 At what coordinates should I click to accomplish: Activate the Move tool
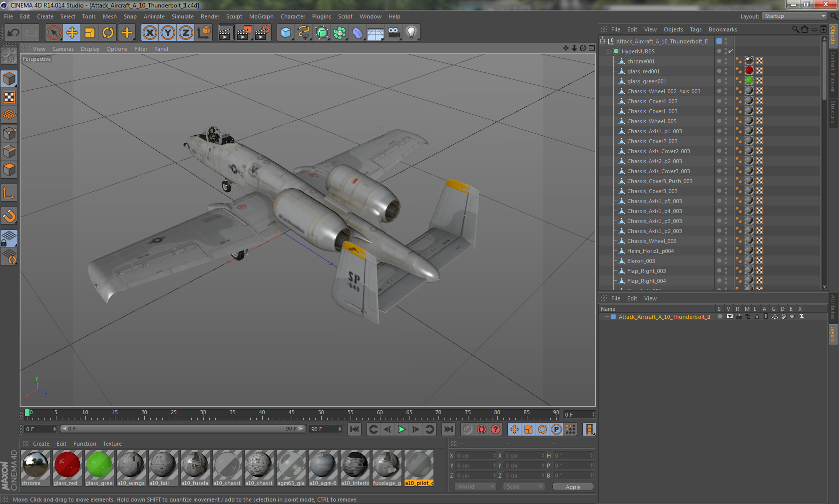72,33
